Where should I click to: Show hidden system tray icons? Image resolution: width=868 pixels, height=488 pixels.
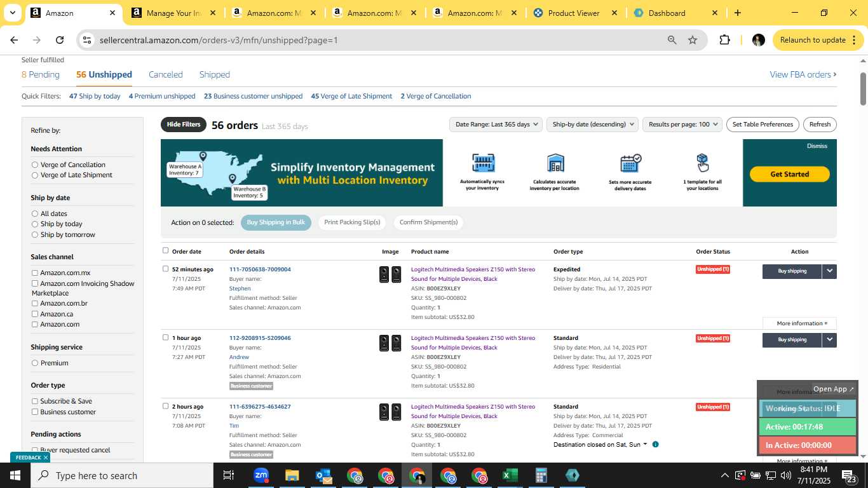(724, 475)
